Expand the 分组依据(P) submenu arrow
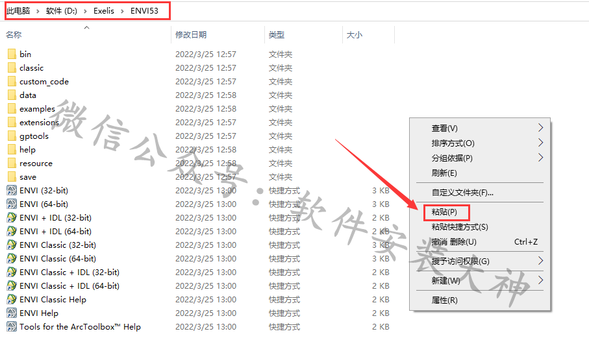This screenshot has width=589, height=364. (540, 158)
